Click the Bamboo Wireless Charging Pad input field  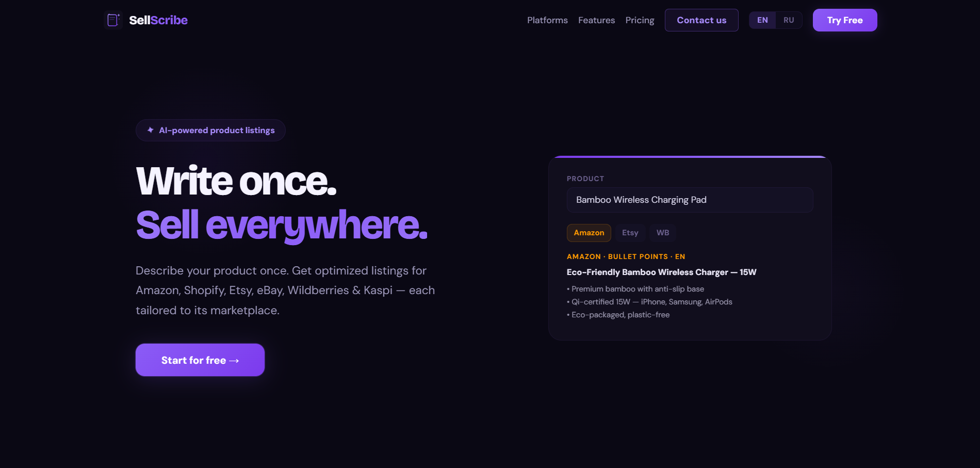coord(690,200)
